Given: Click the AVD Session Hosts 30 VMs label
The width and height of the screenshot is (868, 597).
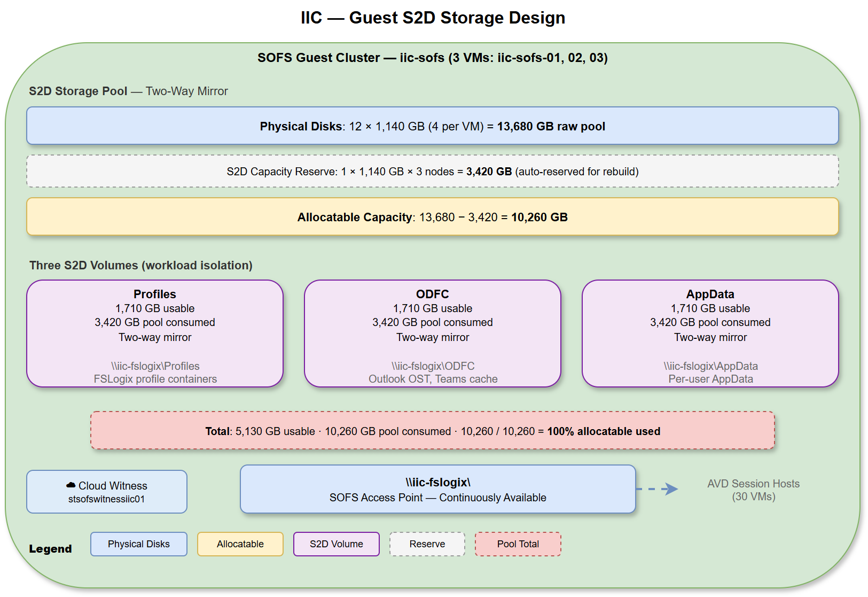Looking at the screenshot, I should (x=753, y=490).
